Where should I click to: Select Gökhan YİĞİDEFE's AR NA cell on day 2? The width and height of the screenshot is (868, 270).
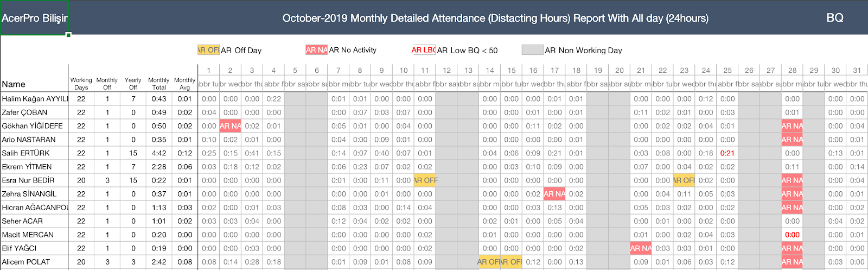tap(230, 126)
